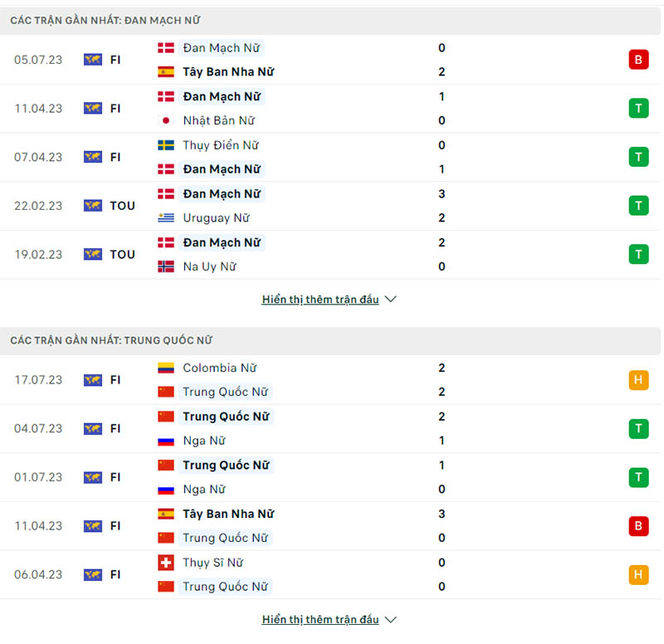Select the Các trận gần nhất: Trung Quốc Nữ header
This screenshot has width=664, height=644.
[x=111, y=340]
